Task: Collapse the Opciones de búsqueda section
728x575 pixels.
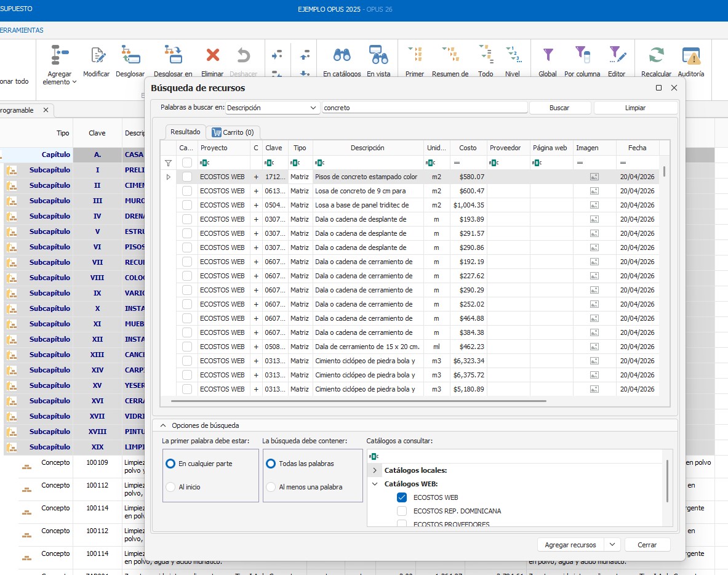Action: pos(164,425)
